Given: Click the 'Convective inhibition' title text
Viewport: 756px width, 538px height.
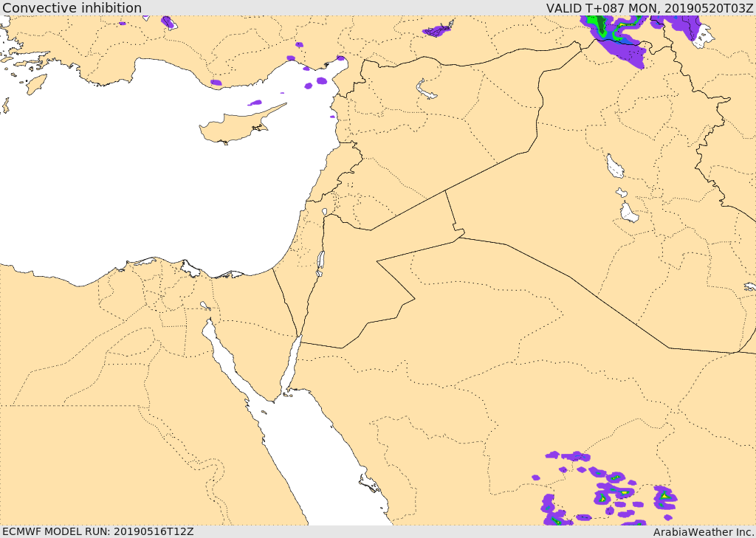Looking at the screenshot, I should pyautogui.click(x=72, y=8).
